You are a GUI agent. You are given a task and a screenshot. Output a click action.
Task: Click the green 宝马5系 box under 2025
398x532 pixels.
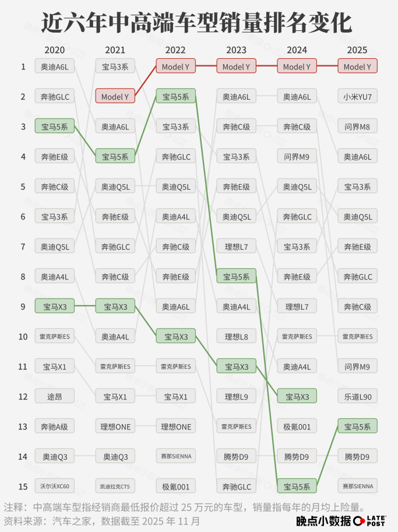pyautogui.click(x=357, y=426)
